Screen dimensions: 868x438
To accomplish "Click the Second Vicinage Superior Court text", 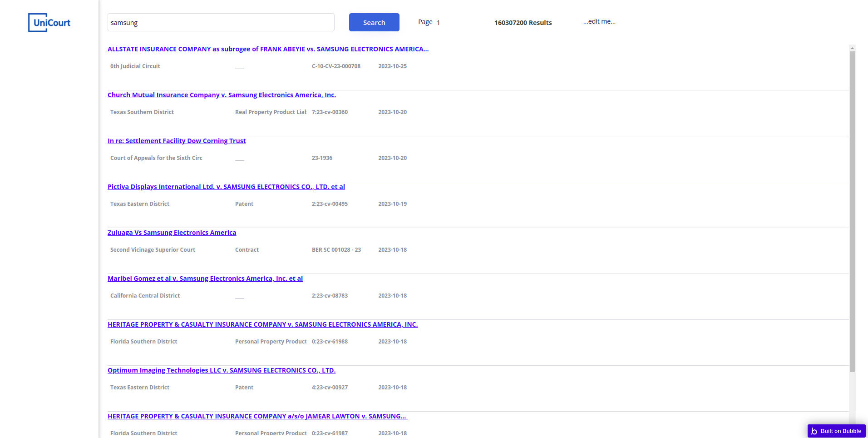I will [x=153, y=250].
